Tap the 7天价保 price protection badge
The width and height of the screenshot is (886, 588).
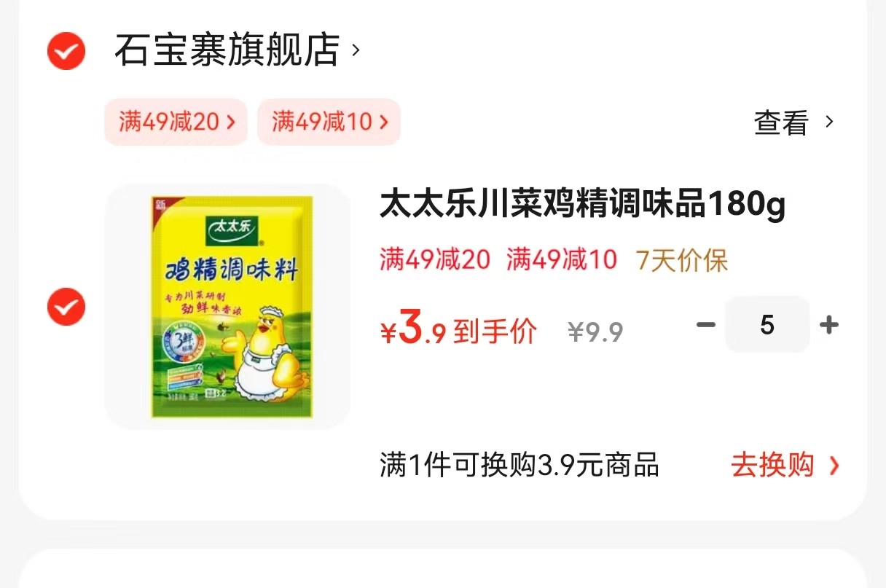point(682,259)
